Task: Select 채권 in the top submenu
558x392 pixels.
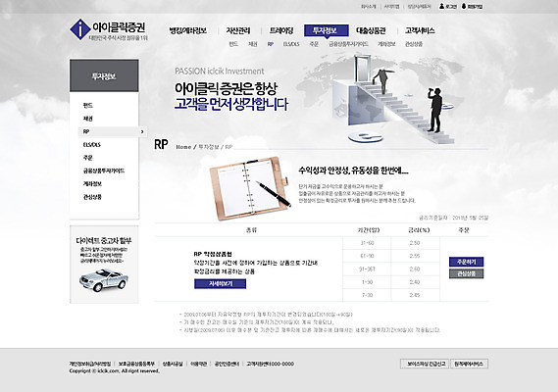Action: tap(253, 44)
